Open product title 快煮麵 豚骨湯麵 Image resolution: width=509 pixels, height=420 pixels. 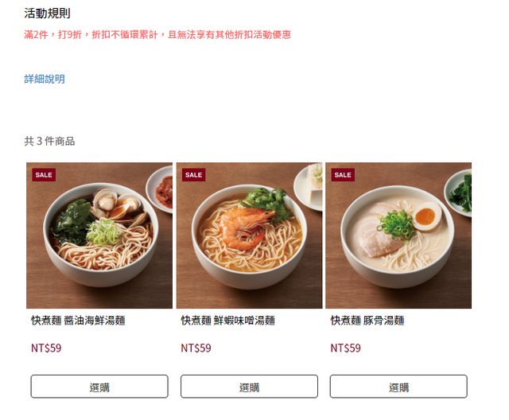click(x=367, y=321)
